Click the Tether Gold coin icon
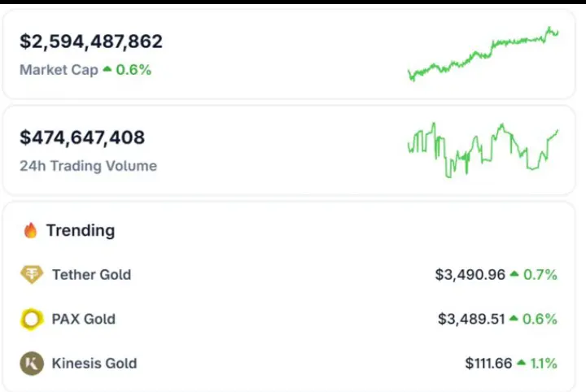 [32, 275]
